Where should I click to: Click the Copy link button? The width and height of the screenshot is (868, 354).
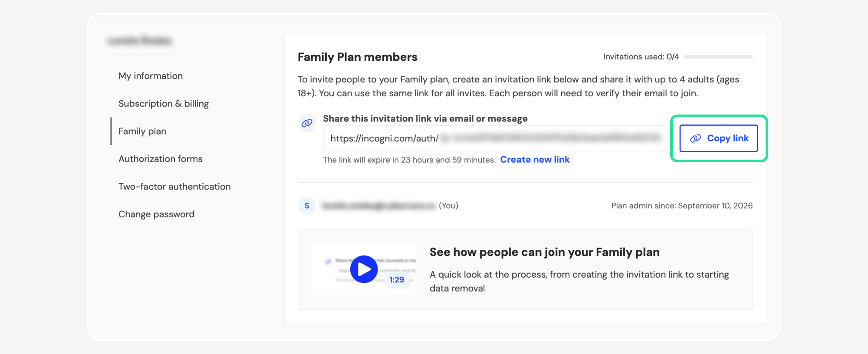719,138
